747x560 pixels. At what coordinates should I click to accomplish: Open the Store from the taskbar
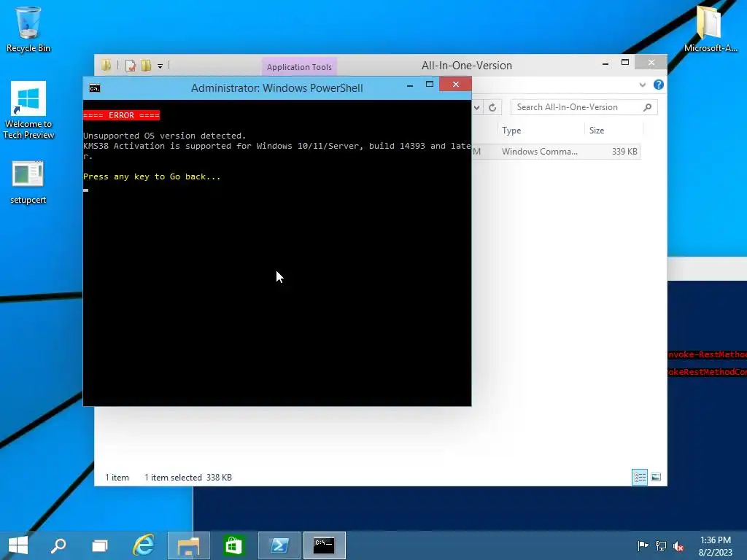pyautogui.click(x=233, y=545)
